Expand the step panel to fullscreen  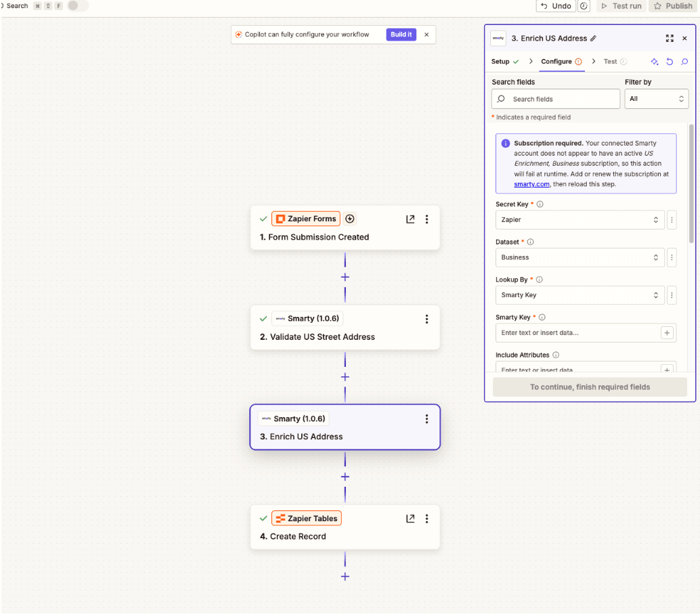[x=670, y=39]
